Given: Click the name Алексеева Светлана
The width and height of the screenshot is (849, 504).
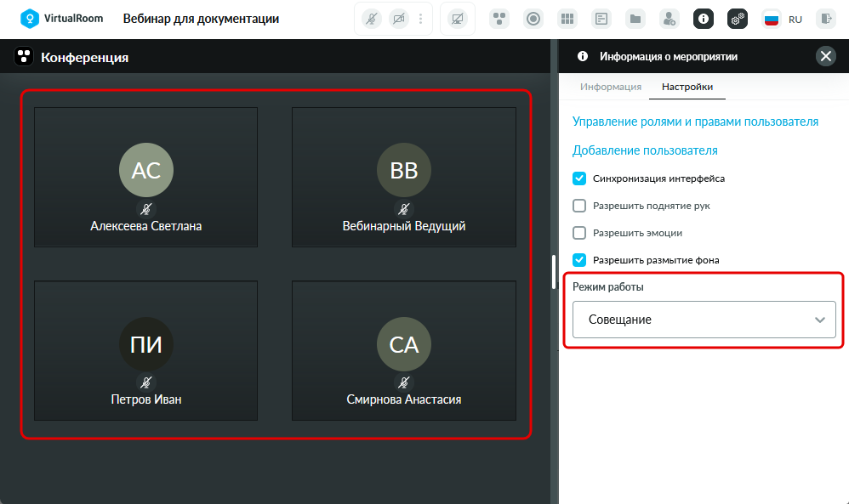Looking at the screenshot, I should [146, 226].
